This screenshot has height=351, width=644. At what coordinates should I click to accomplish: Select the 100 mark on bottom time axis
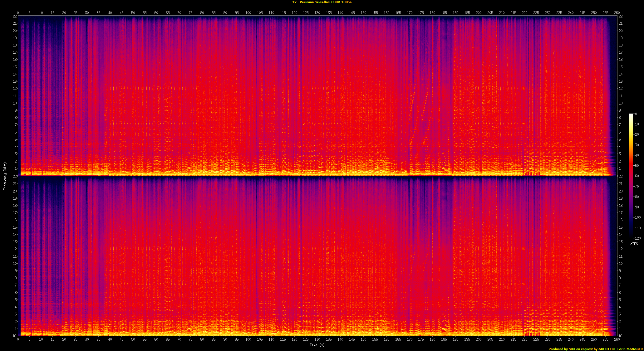pyautogui.click(x=248, y=339)
